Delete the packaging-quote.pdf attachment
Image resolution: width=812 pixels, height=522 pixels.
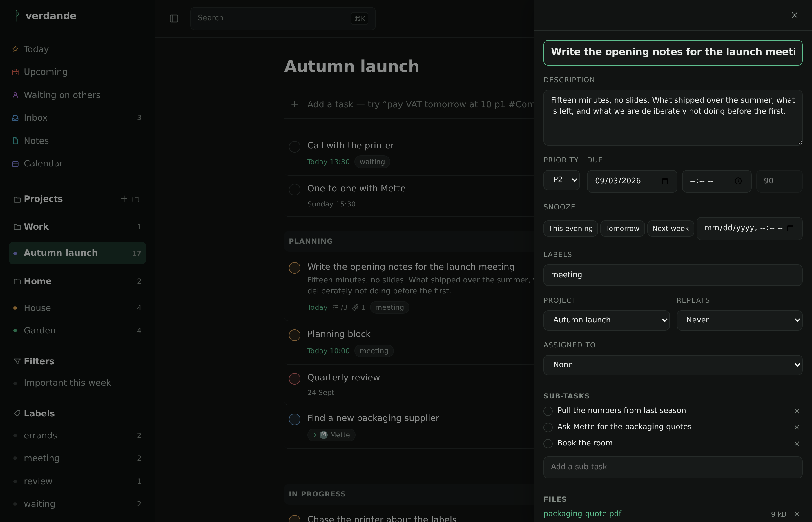point(797,514)
